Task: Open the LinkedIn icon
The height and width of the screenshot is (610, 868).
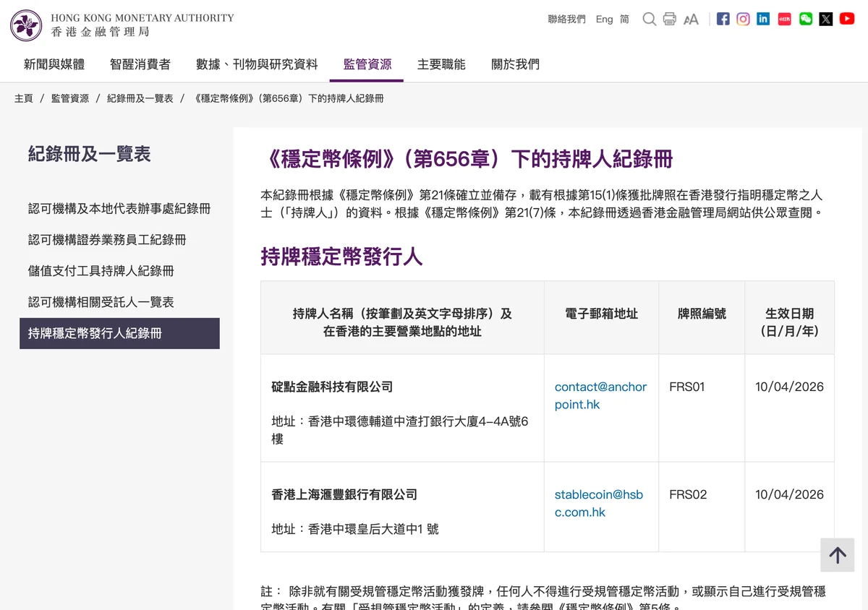Action: pos(763,20)
